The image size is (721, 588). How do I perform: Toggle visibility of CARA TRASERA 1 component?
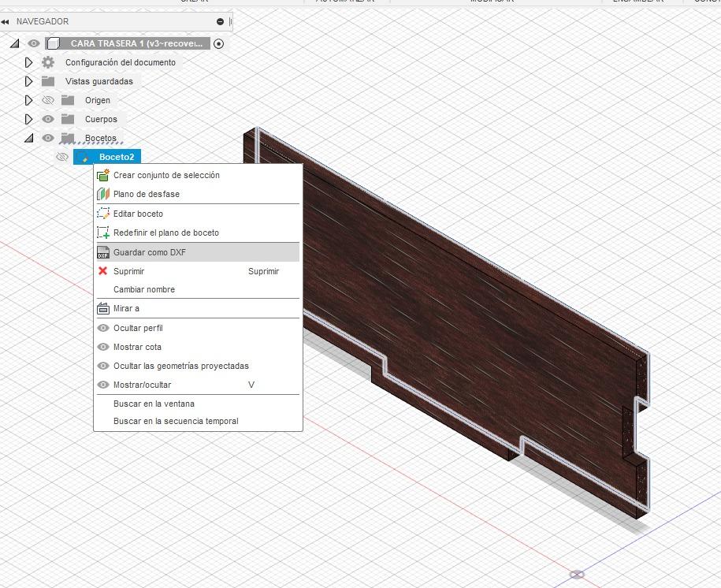pos(34,43)
